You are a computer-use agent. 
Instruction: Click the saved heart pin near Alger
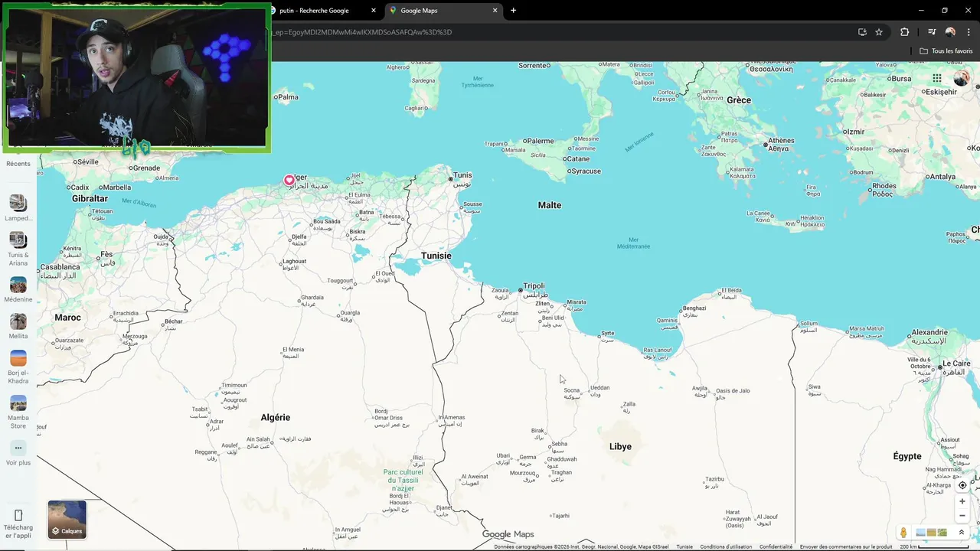(289, 181)
